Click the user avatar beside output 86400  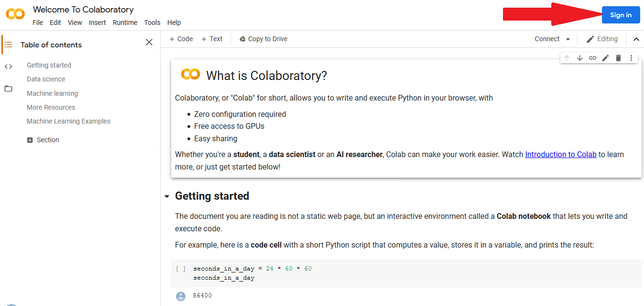tap(181, 296)
